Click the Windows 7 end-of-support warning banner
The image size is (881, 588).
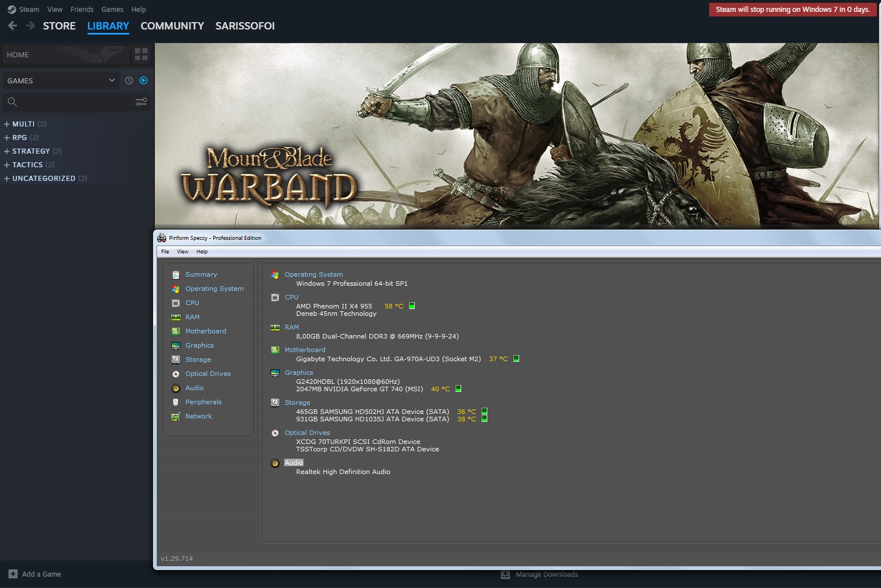click(793, 10)
